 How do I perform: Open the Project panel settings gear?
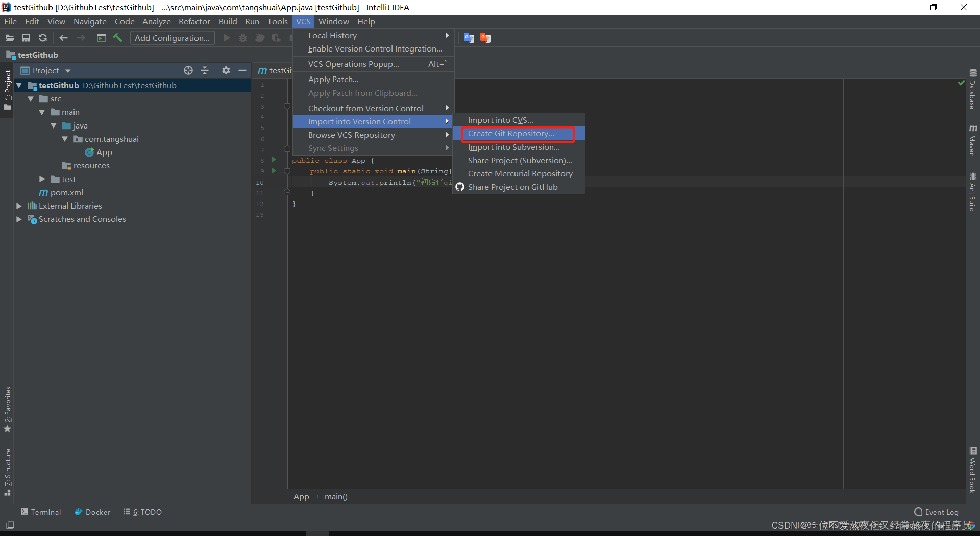click(x=226, y=70)
